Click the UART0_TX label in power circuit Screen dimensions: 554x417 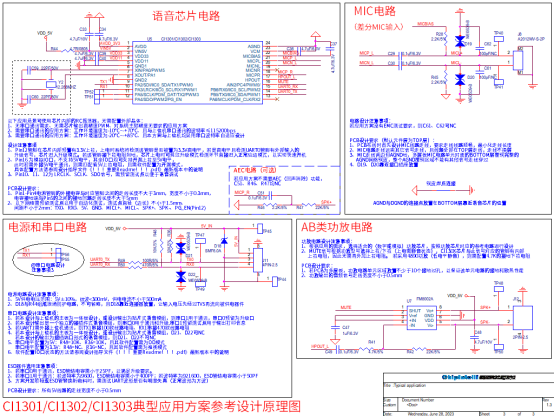click(100, 259)
